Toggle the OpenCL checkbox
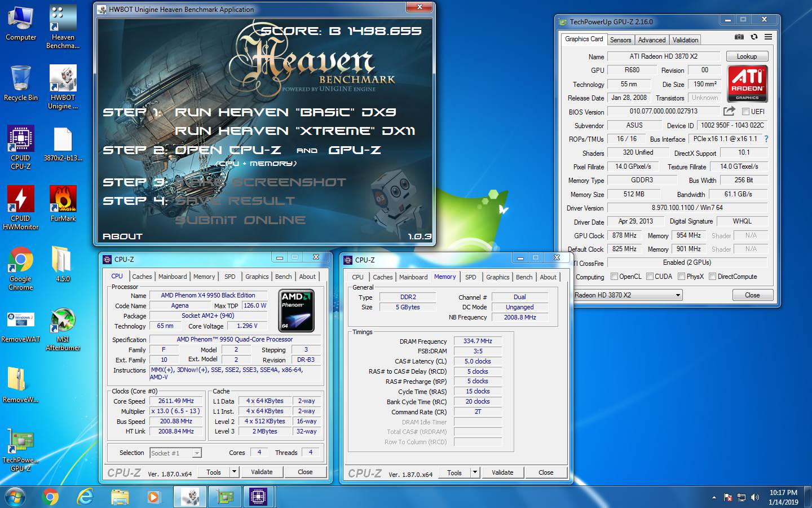 [614, 277]
